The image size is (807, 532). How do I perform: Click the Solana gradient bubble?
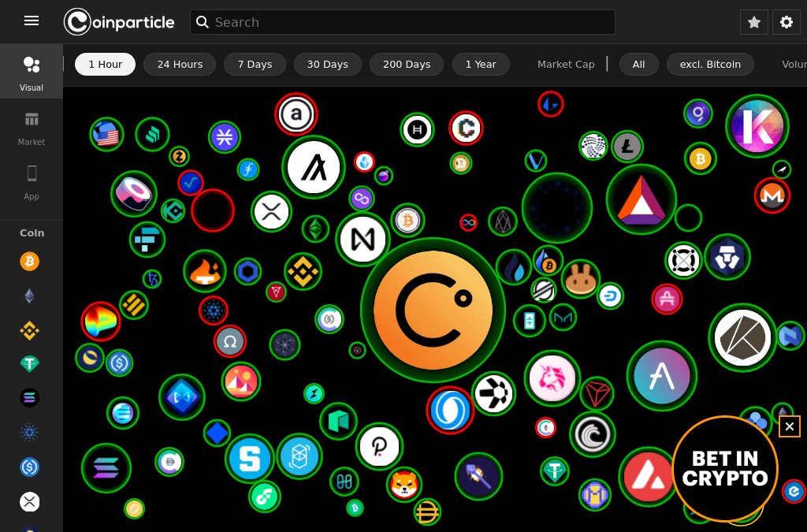(x=106, y=468)
